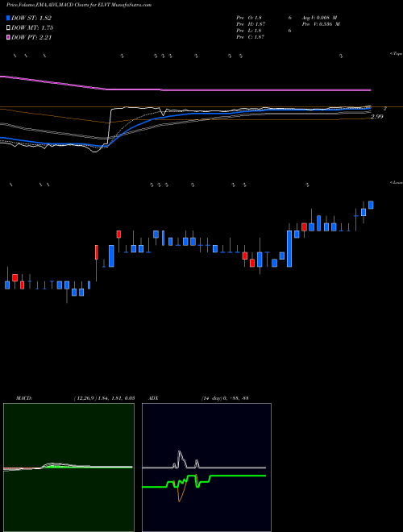403x532 pixels.
Task: Click the 'ADX' panel heading
Action: coord(152,397)
